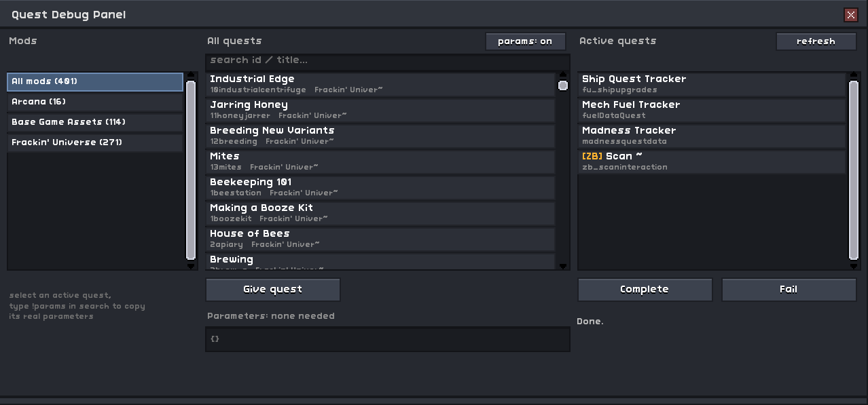Select the Ship Quest Tracker active quest
The height and width of the screenshot is (405, 868).
[712, 84]
